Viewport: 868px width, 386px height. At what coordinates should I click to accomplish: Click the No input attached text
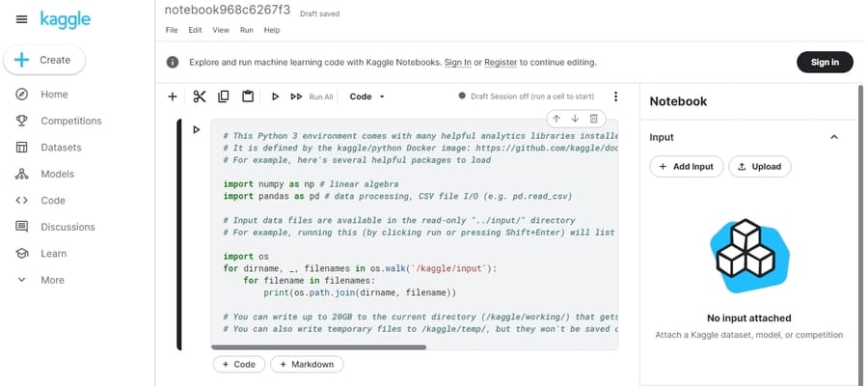749,317
